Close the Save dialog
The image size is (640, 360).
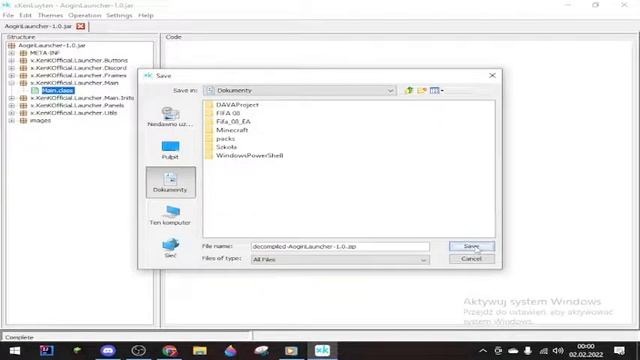[492, 76]
